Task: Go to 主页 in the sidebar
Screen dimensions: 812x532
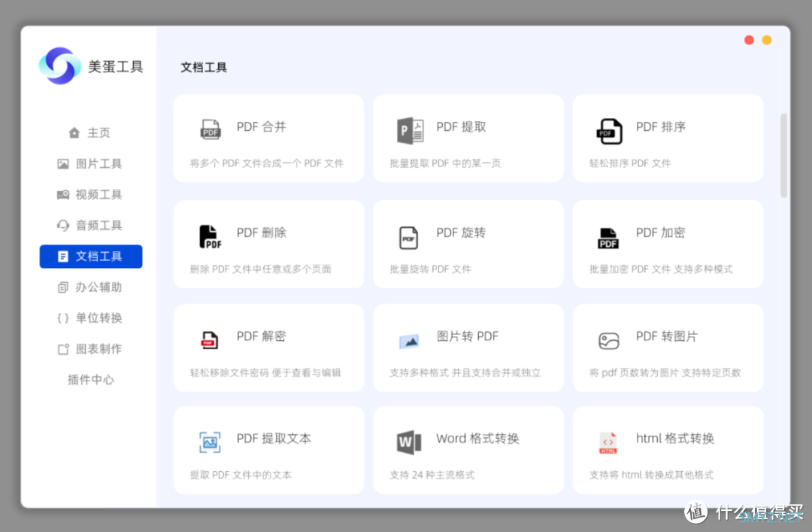Action: tap(90, 132)
